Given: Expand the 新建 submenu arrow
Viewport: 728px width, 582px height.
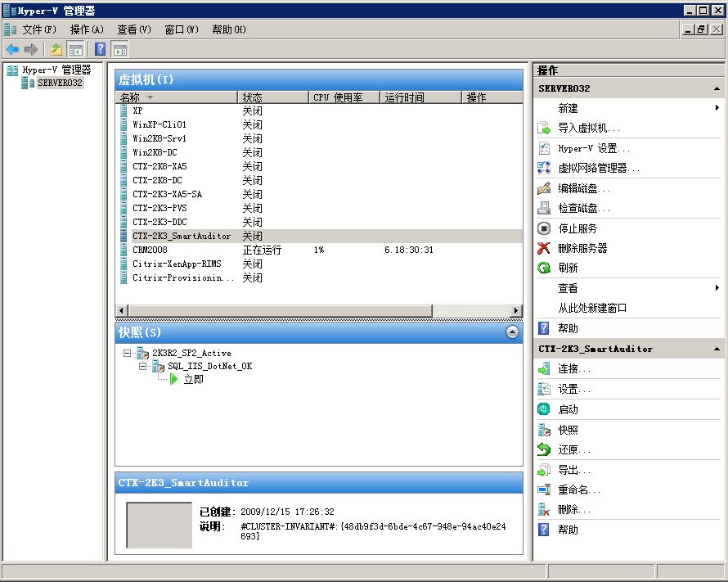Looking at the screenshot, I should click(x=717, y=108).
